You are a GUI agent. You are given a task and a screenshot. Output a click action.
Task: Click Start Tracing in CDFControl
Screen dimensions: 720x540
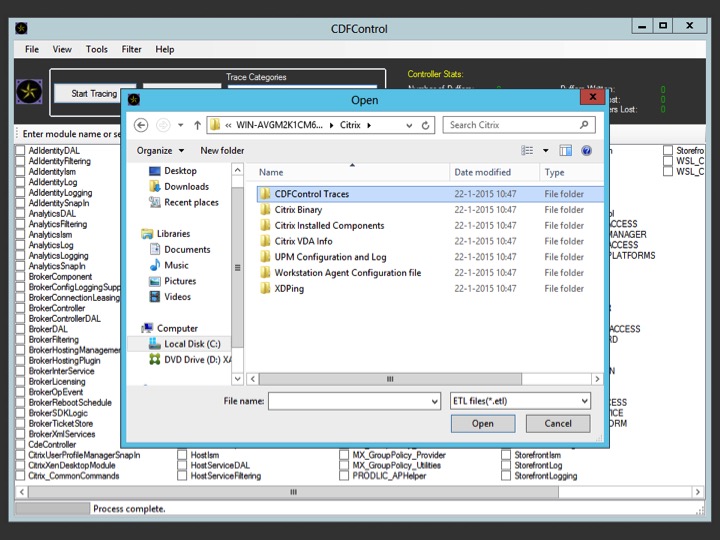(94, 94)
